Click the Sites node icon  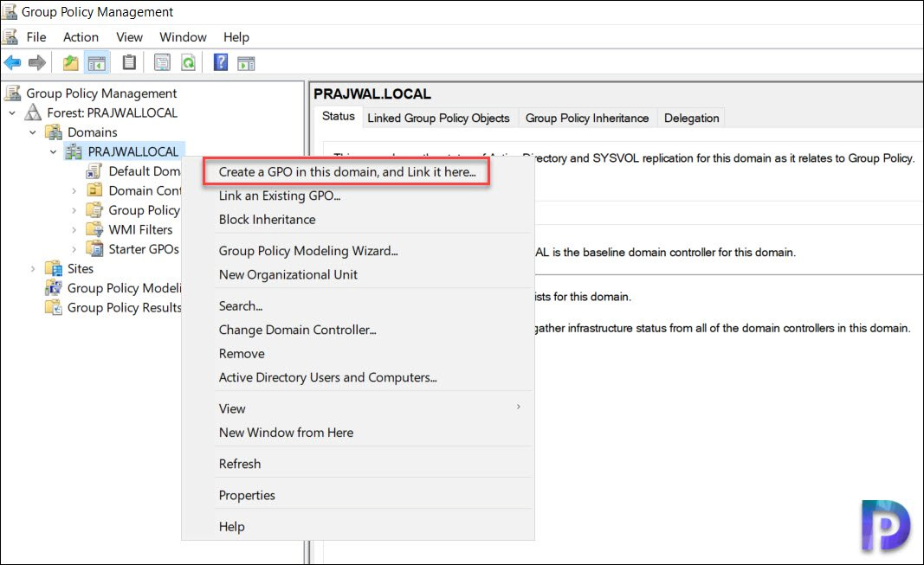(54, 269)
